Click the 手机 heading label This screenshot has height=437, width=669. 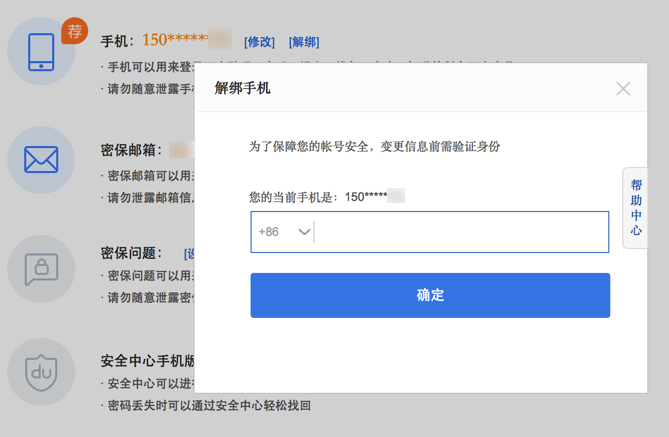[x=117, y=42]
